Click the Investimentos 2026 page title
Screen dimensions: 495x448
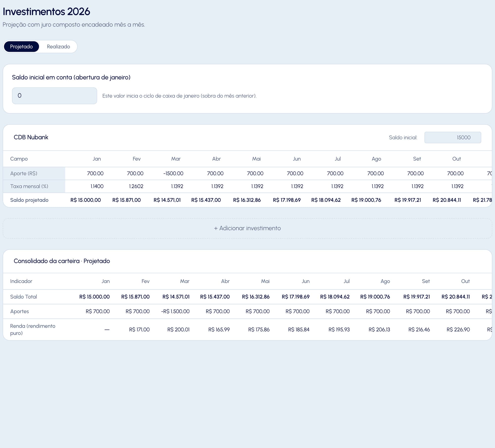(46, 12)
